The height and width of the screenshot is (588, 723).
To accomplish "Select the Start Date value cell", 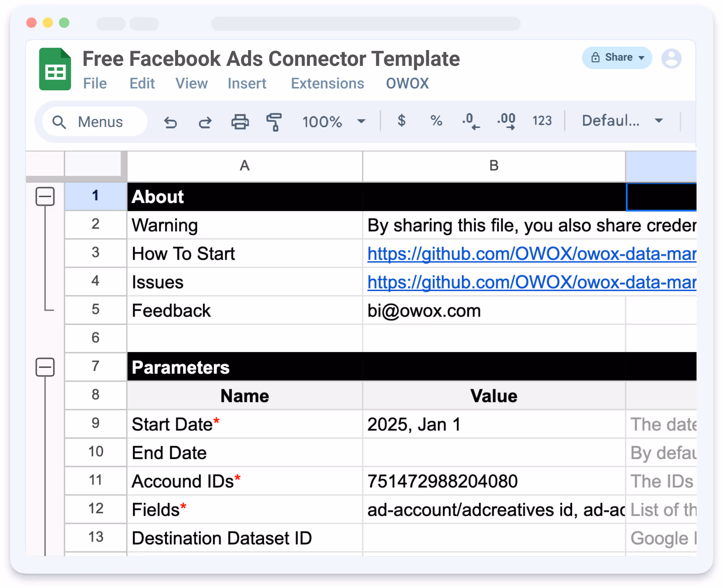I will click(493, 424).
